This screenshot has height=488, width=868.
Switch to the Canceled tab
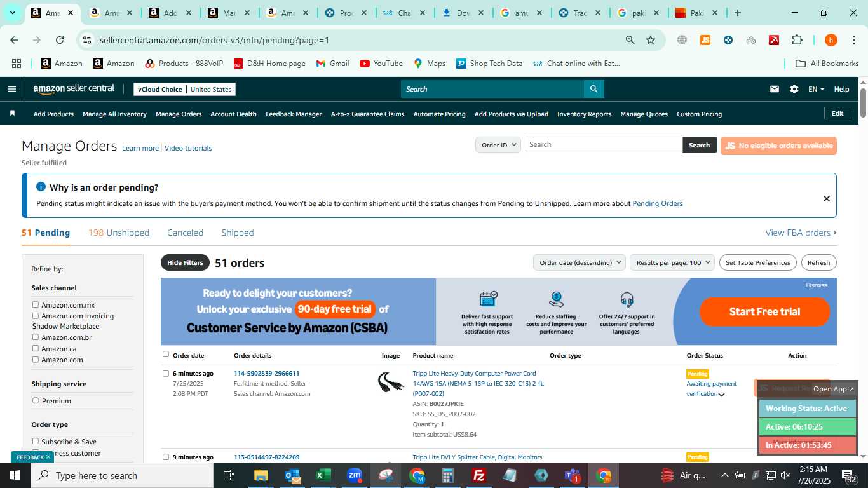tap(185, 233)
